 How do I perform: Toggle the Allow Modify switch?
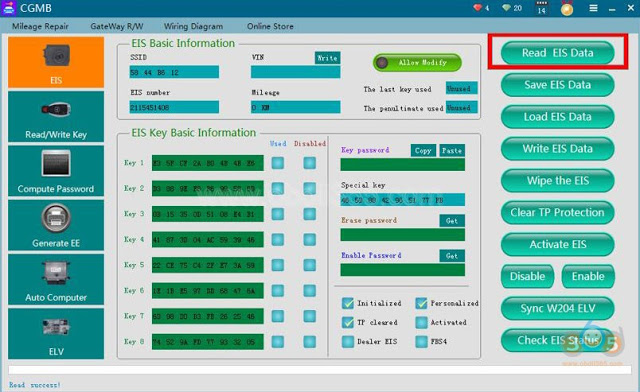pos(417,62)
